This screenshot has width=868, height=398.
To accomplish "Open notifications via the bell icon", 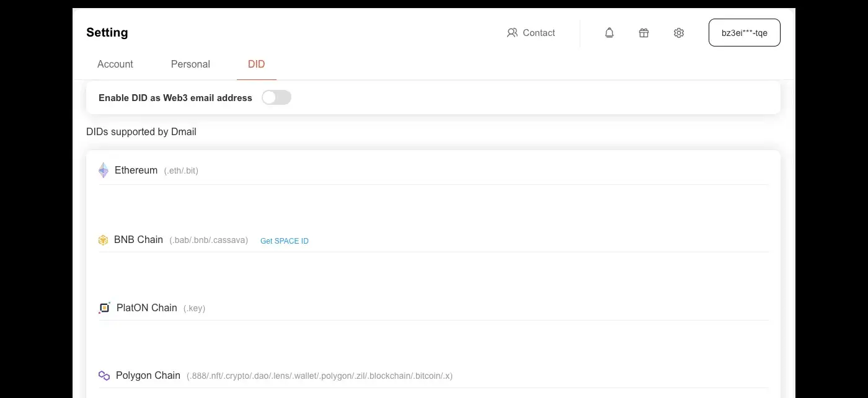I will pos(609,33).
